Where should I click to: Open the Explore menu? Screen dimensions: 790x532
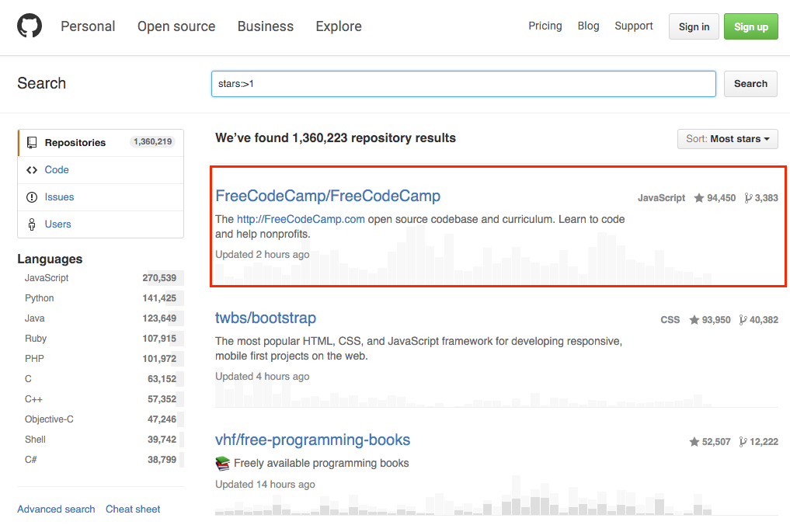pyautogui.click(x=338, y=26)
